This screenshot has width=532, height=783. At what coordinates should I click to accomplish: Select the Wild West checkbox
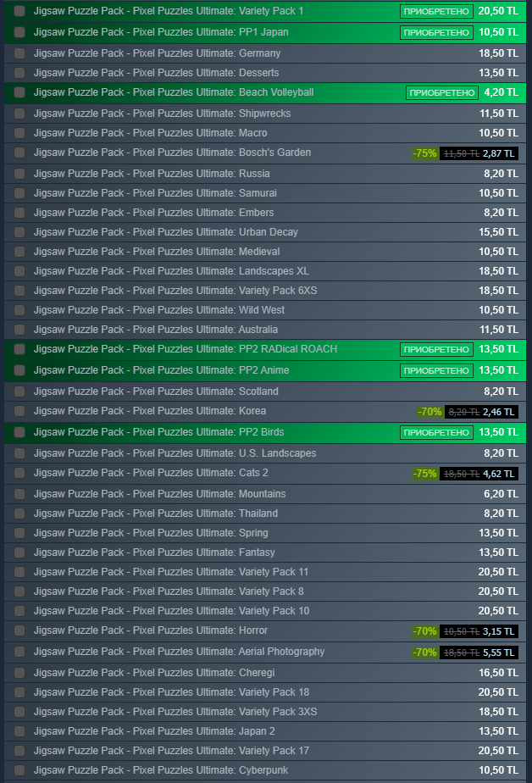(x=19, y=309)
